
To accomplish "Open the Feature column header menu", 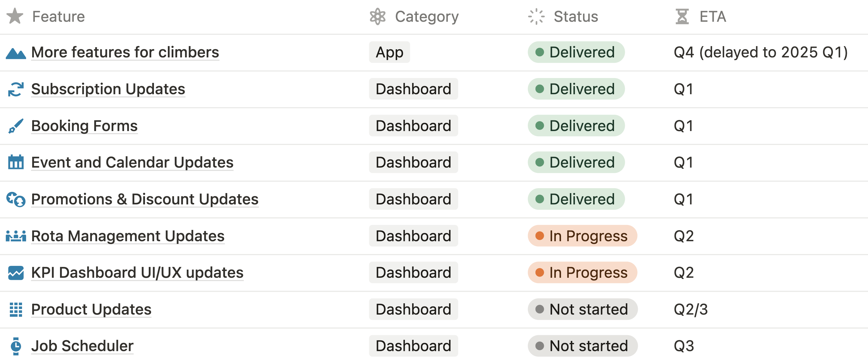I will [x=58, y=17].
